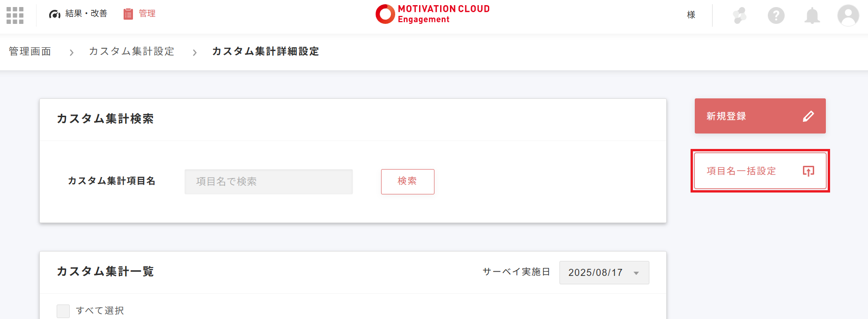The height and width of the screenshot is (319, 868).
Task: Open the help question mark icon
Action: [776, 15]
